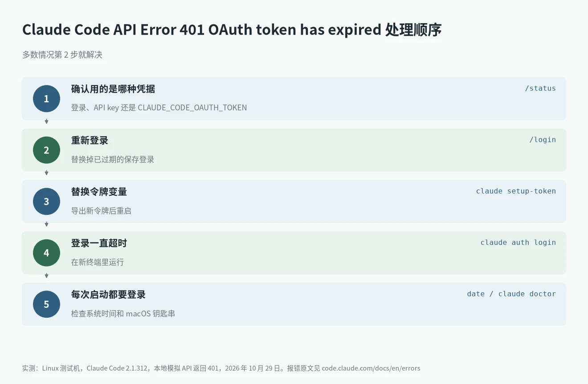Click the footer note starting "实测：Linux 测试机"

point(221,368)
